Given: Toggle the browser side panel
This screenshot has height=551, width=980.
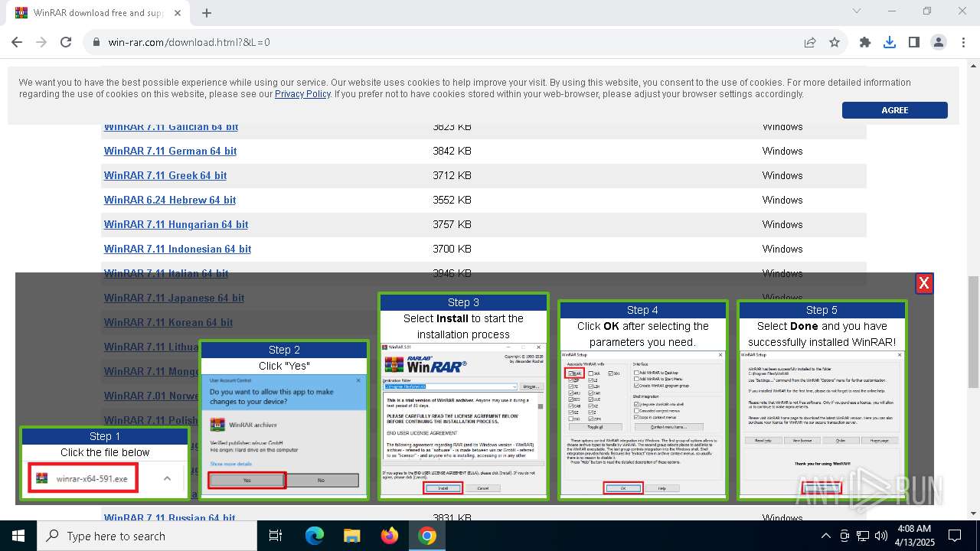Looking at the screenshot, I should coord(914,42).
